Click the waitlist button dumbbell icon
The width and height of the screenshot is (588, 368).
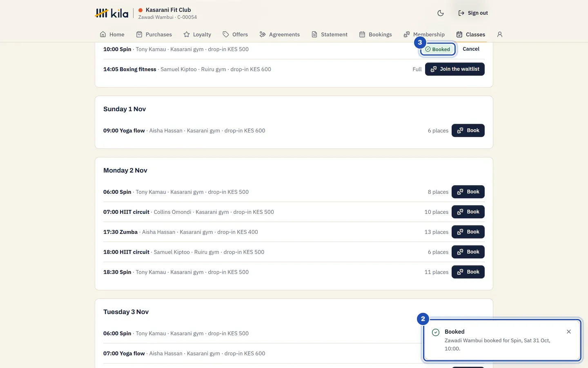(434, 69)
